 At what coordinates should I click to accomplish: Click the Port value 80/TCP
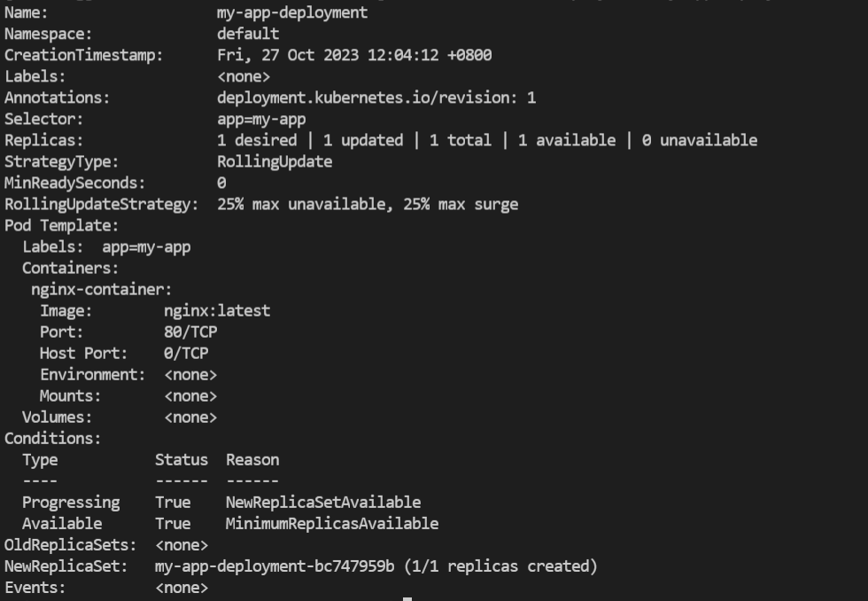pyautogui.click(x=190, y=332)
